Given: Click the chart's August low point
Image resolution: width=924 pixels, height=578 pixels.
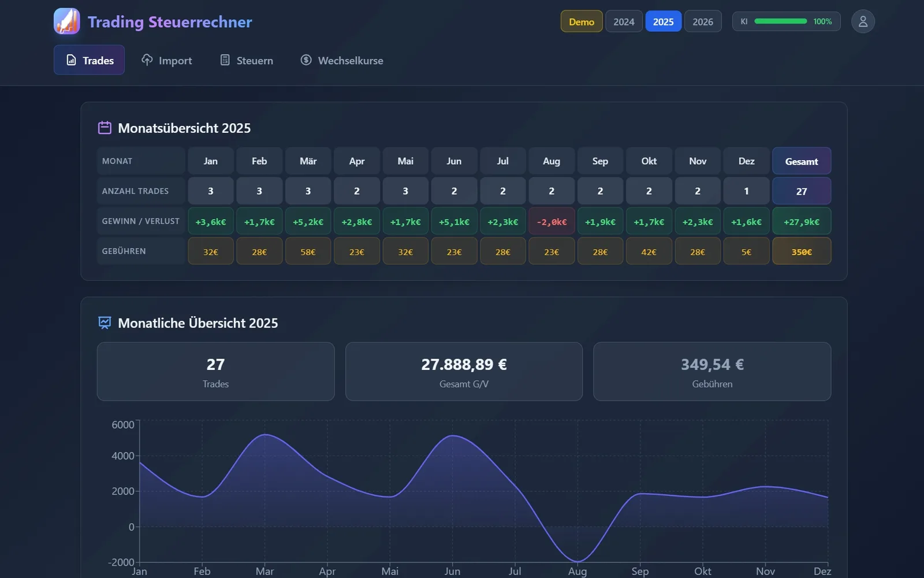Looking at the screenshot, I should coord(577,561).
